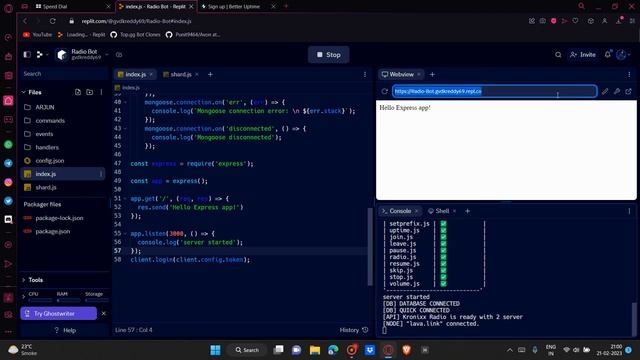Open the handlers folder
The width and height of the screenshot is (640, 360).
click(63, 147)
